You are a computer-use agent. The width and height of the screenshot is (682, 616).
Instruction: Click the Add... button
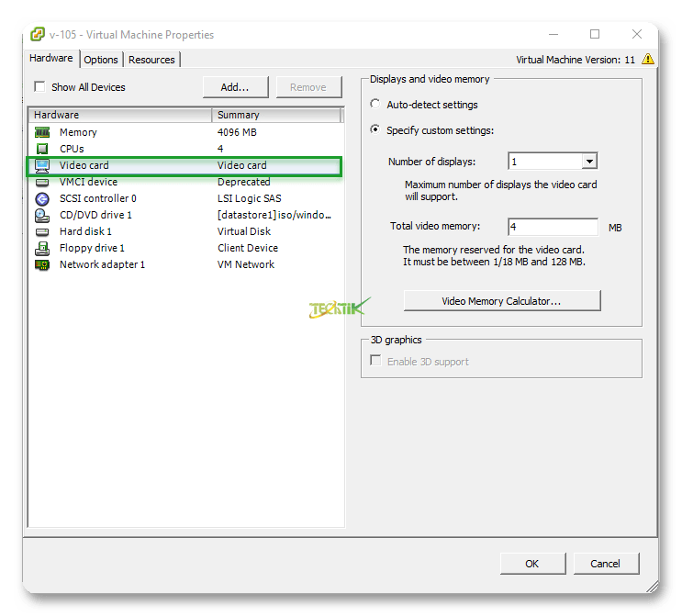point(235,87)
